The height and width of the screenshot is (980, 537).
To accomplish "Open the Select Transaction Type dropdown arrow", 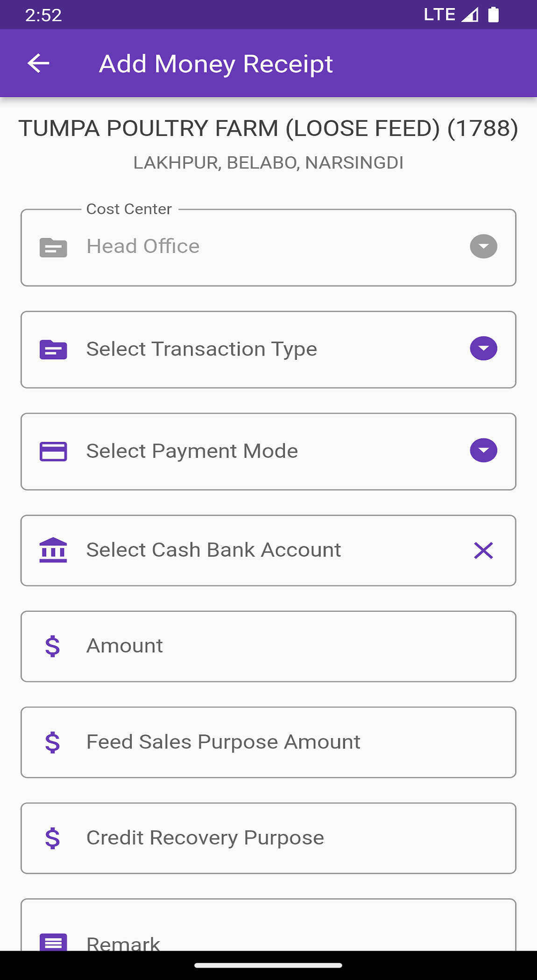I will pos(483,349).
